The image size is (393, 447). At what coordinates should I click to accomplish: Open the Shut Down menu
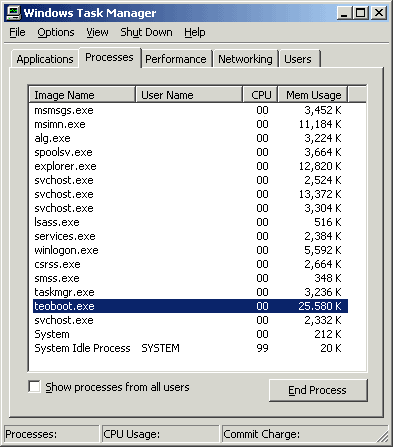point(146,32)
